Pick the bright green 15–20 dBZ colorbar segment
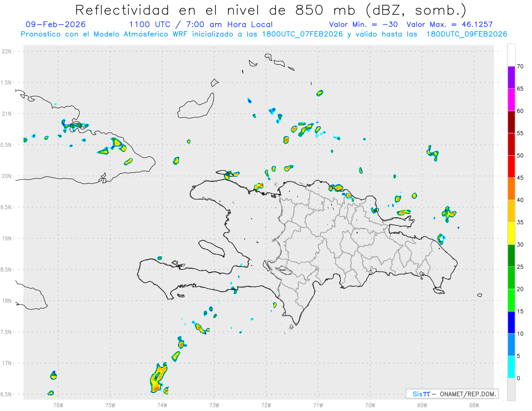 pos(511,300)
